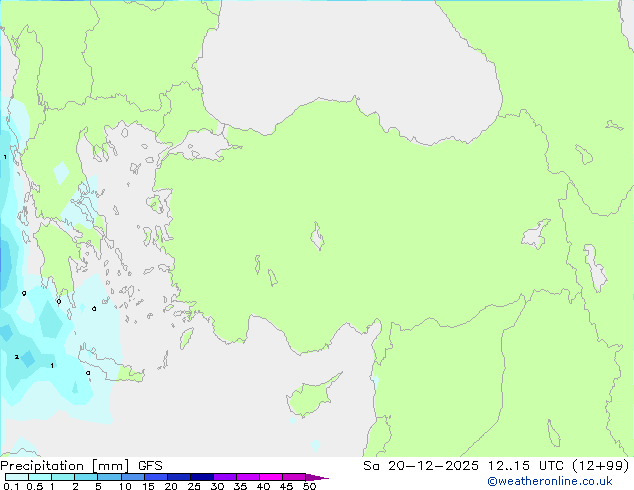
Task: Click the 'GFS' model label
Action: (x=150, y=466)
